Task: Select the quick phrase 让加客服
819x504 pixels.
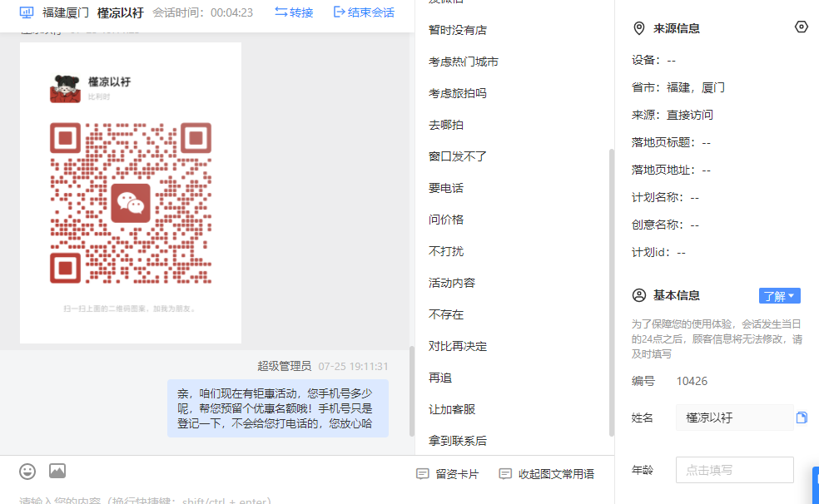Action: (452, 409)
